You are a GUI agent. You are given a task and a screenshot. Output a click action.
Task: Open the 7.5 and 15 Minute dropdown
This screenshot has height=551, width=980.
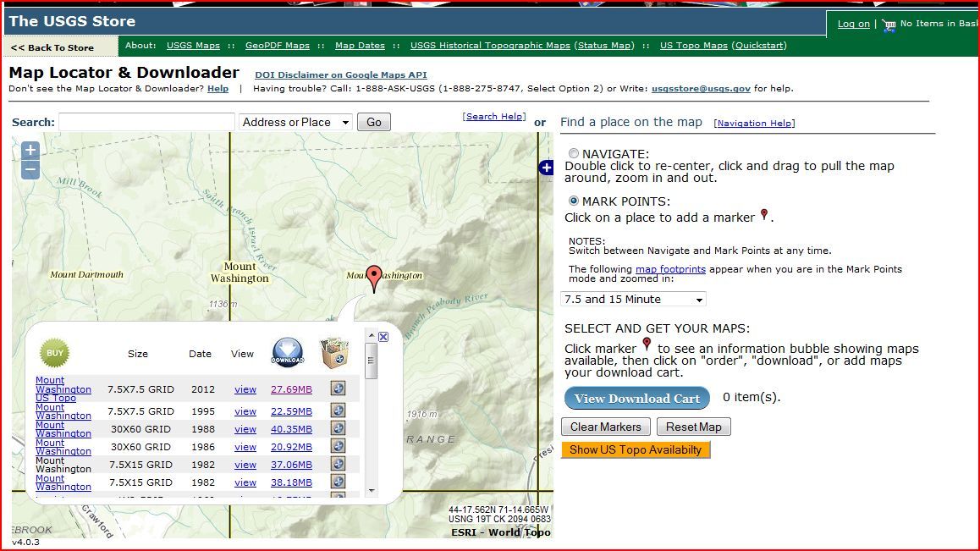[x=633, y=299]
